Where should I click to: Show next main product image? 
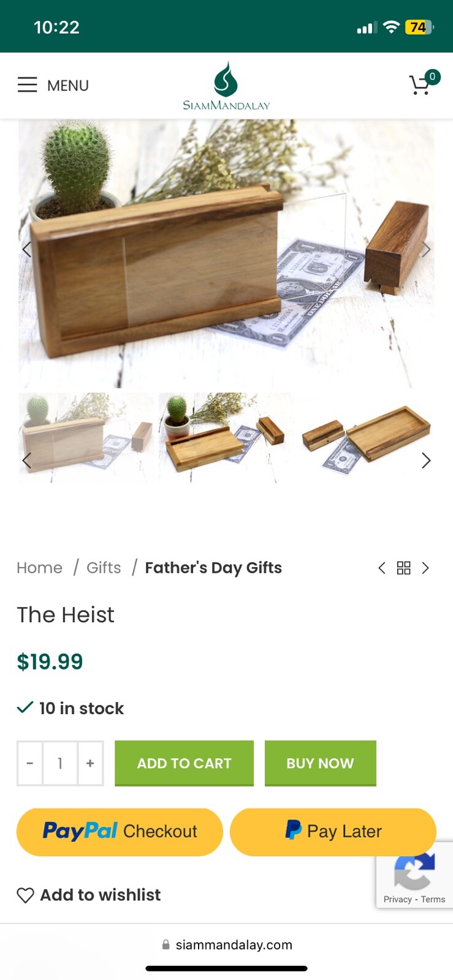pos(426,249)
